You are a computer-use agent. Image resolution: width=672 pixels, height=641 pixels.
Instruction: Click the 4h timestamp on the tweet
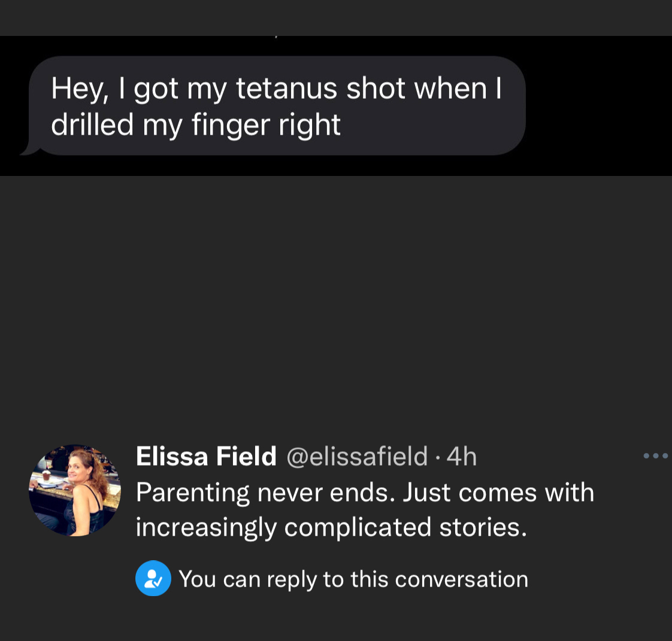pyautogui.click(x=462, y=457)
